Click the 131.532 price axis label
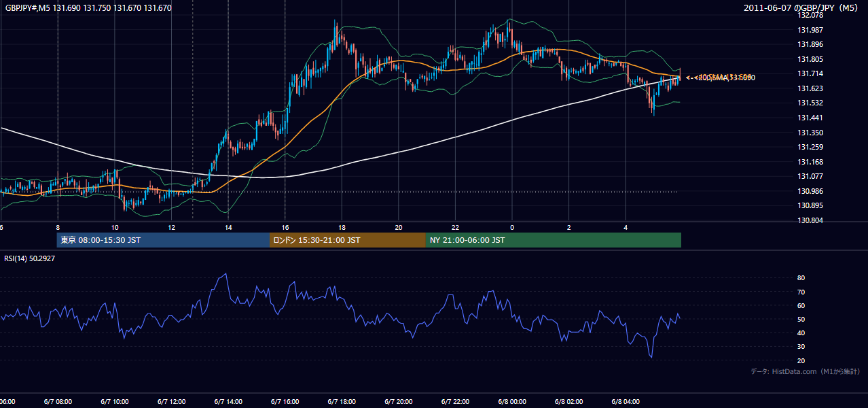868x408 pixels. (811, 103)
